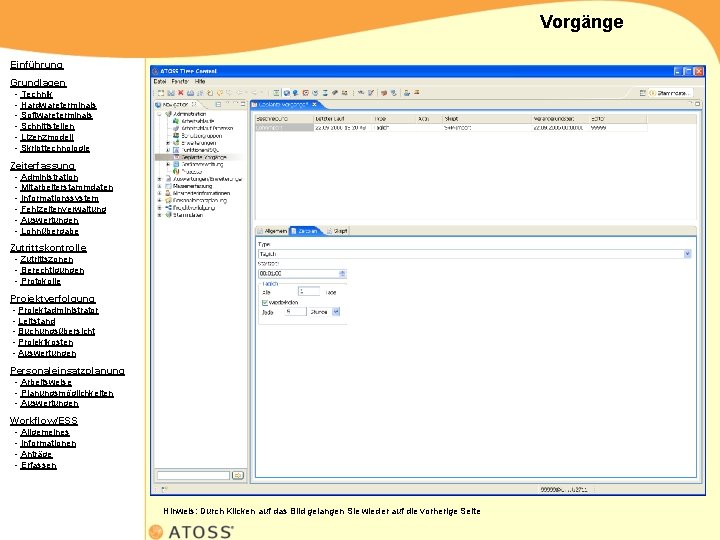Toggle the Wiederholen checkbox
The height and width of the screenshot is (540, 720).
(264, 303)
